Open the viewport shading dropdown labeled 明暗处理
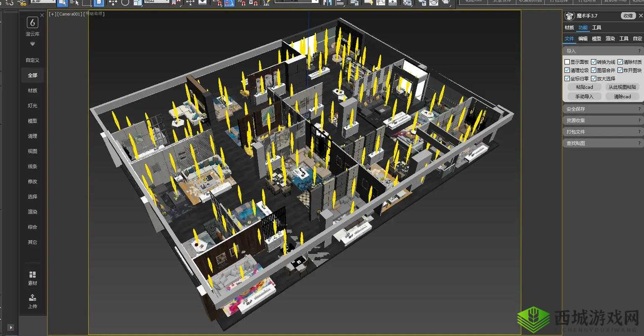Image resolution: width=644 pixels, height=336 pixels. (x=93, y=14)
